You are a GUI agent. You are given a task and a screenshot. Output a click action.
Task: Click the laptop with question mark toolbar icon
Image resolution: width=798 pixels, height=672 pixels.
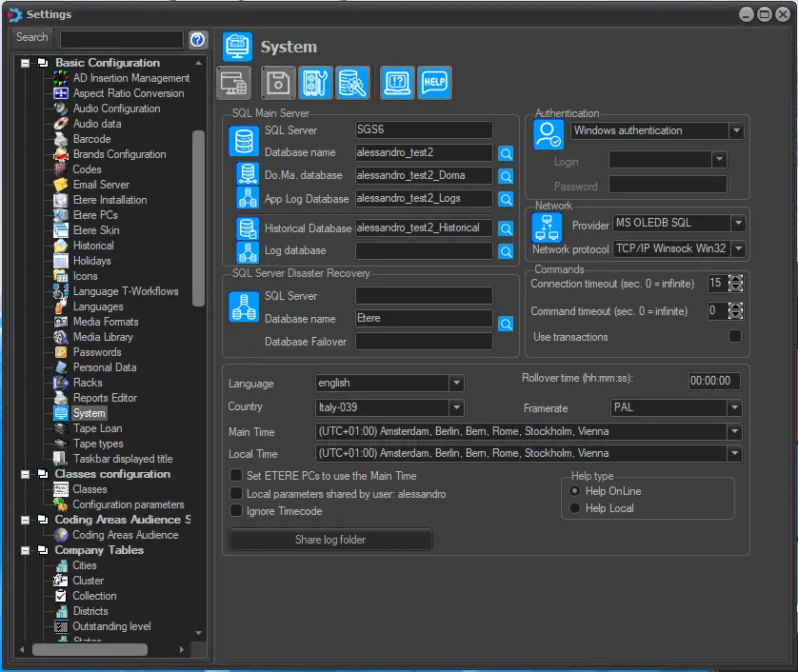(x=397, y=83)
